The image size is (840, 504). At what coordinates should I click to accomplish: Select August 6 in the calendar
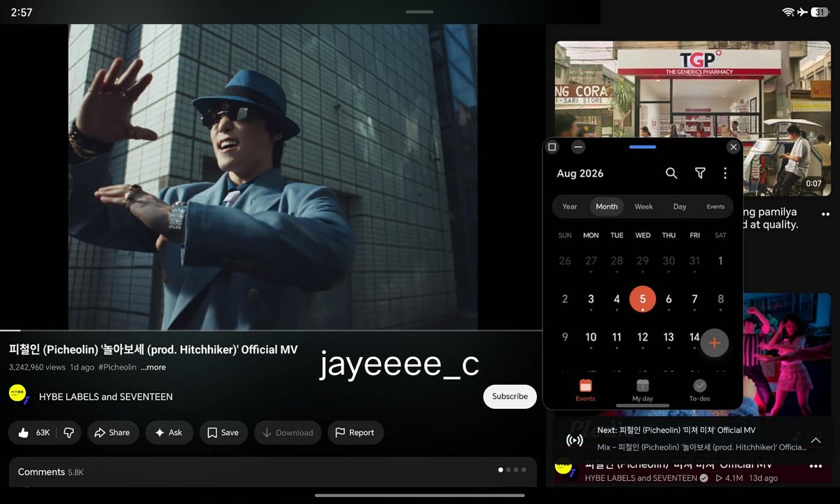[x=668, y=299]
